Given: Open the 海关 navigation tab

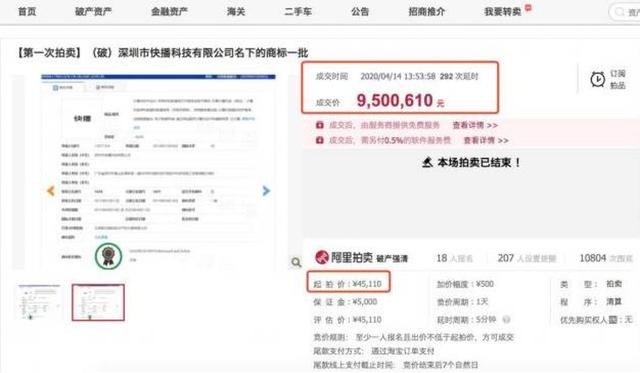Looking at the screenshot, I should 236,11.
